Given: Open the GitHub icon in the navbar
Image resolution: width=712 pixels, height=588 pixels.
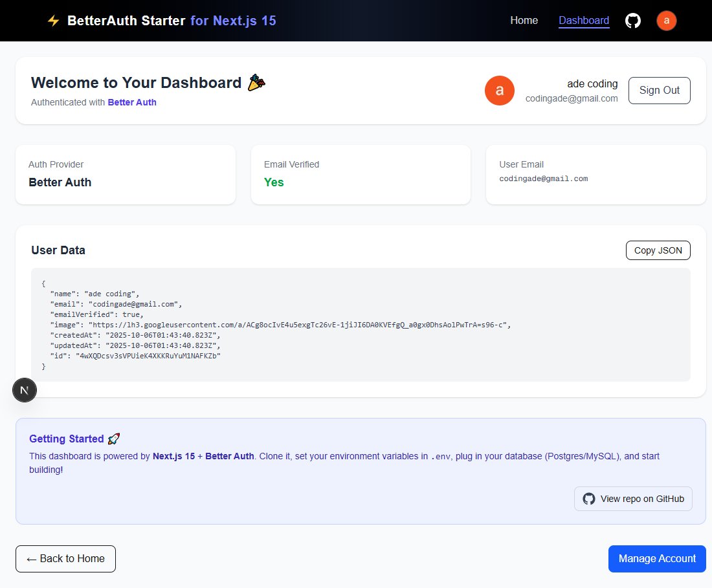Looking at the screenshot, I should coord(632,21).
